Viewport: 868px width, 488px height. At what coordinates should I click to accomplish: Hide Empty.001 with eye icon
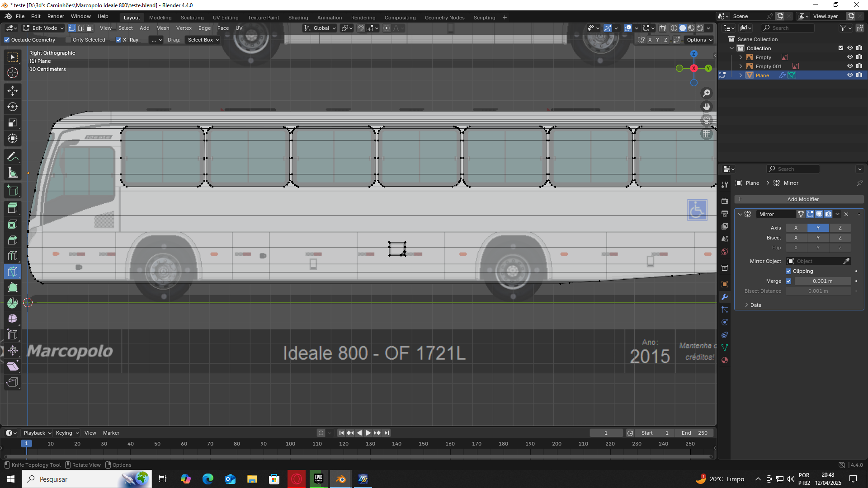pos(850,66)
